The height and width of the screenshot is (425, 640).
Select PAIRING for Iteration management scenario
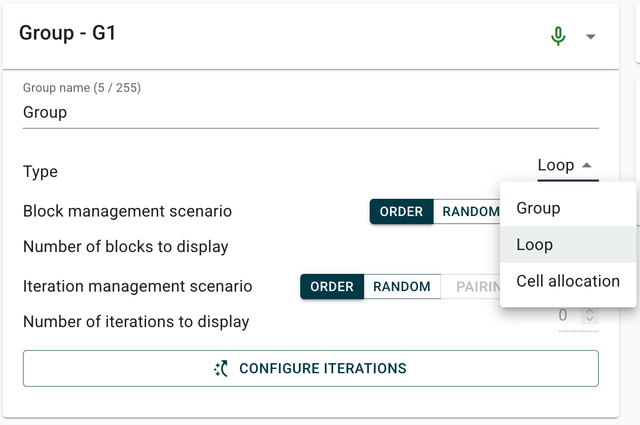pyautogui.click(x=470, y=286)
